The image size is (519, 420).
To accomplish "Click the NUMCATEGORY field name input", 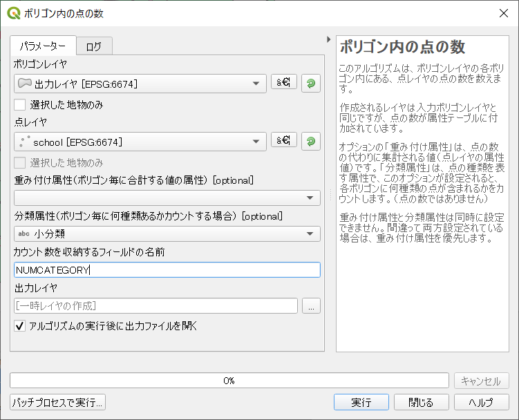I will point(167,269).
